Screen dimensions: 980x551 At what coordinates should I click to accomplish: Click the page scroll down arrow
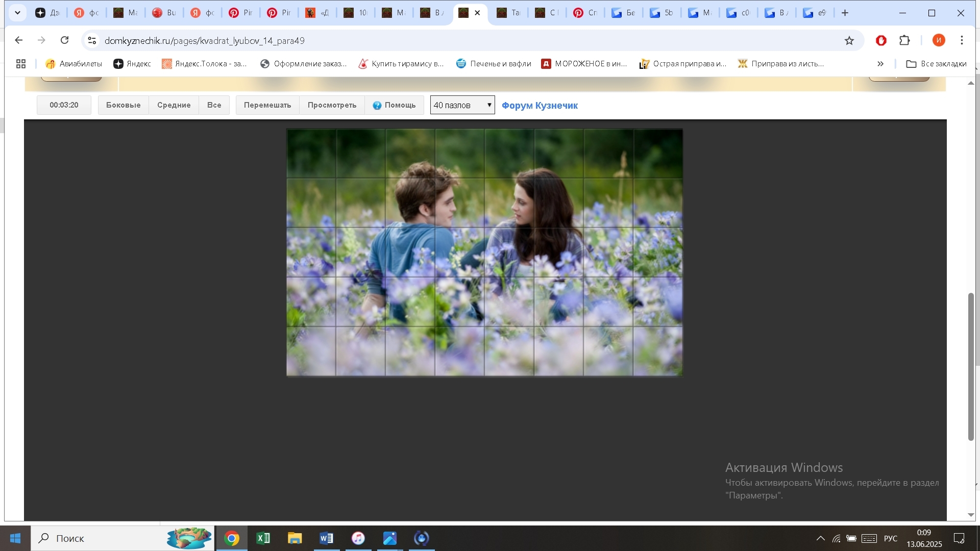tap(971, 515)
